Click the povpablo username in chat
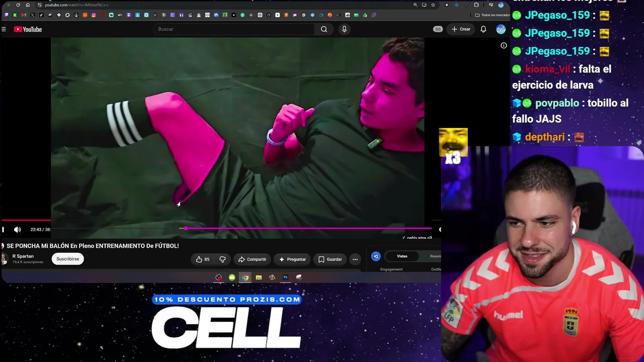644x362 pixels. 557,103
